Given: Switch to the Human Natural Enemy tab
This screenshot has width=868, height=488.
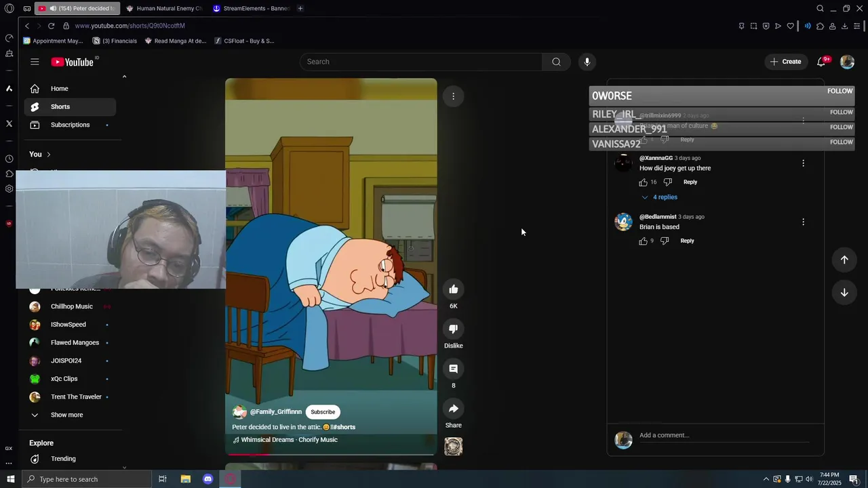Looking at the screenshot, I should (165, 8).
